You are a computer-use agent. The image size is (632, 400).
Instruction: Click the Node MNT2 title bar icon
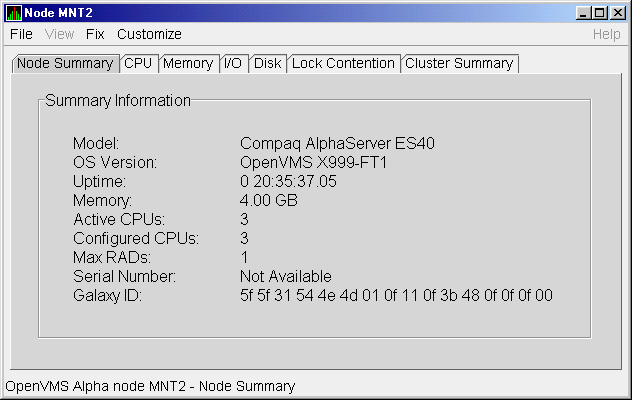(x=13, y=12)
